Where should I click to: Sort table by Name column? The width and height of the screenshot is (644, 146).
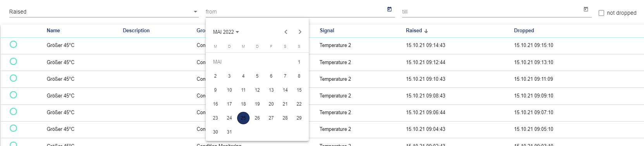(x=53, y=31)
